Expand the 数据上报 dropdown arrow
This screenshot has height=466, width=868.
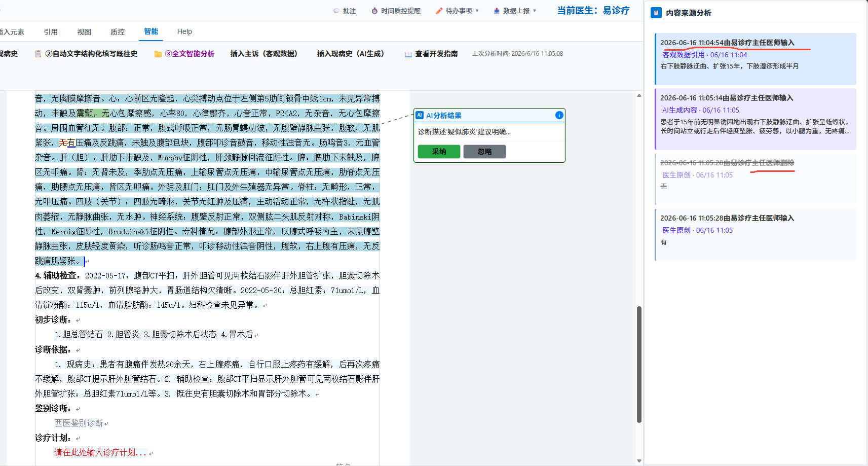(x=535, y=11)
